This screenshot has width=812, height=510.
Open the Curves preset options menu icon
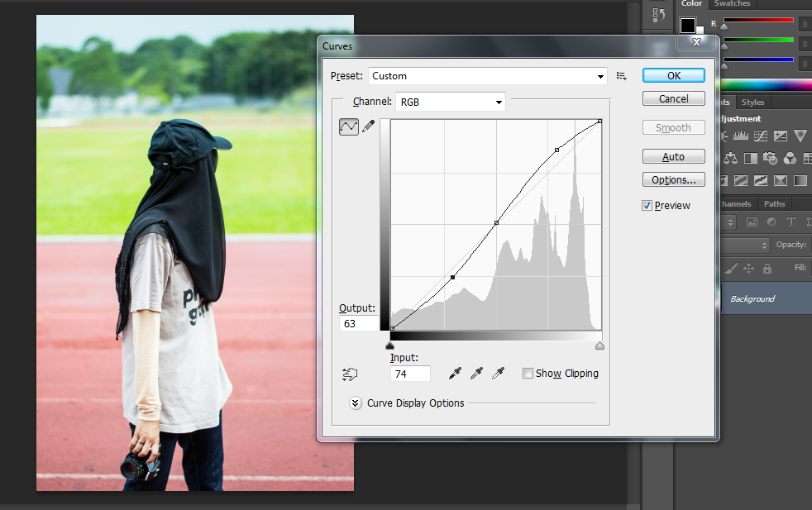tap(622, 76)
